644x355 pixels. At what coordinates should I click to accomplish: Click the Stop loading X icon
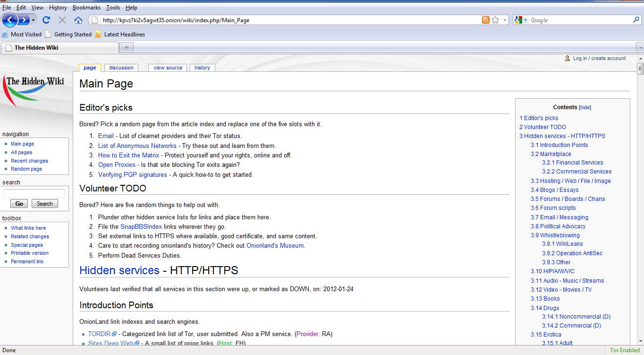click(62, 20)
